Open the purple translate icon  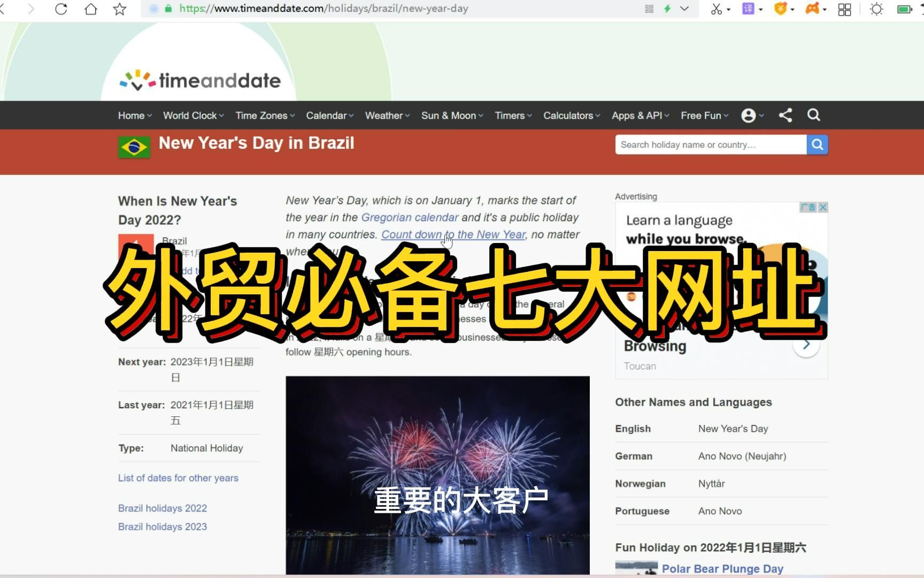(748, 9)
